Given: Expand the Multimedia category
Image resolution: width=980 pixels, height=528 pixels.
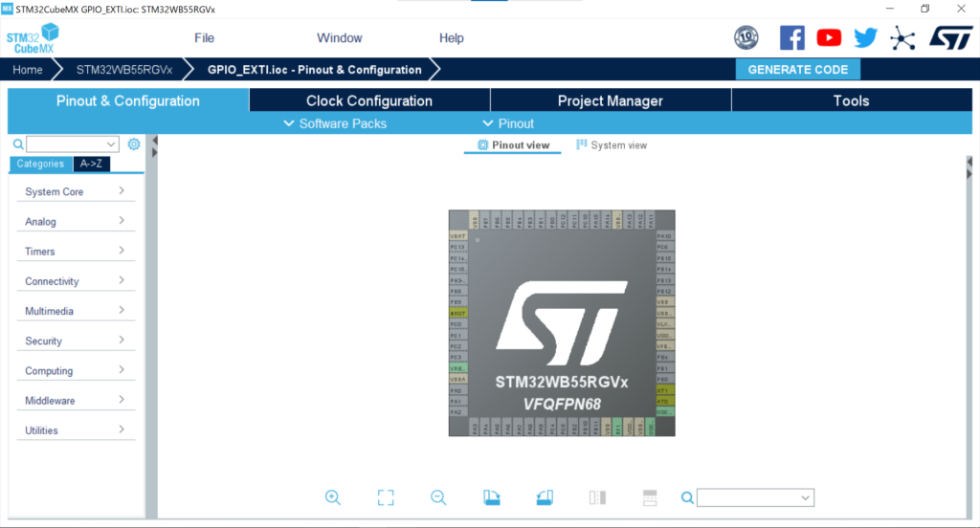Looking at the screenshot, I should coord(76,311).
